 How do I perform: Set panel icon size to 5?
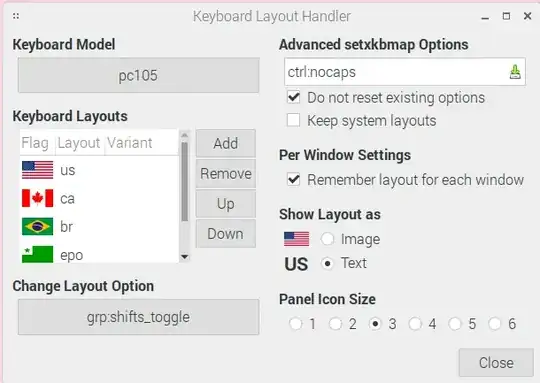click(455, 323)
